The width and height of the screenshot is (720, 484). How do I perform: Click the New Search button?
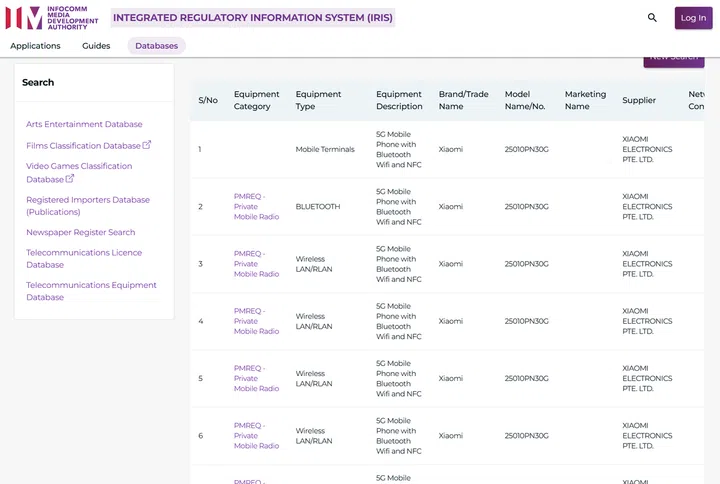coord(673,57)
